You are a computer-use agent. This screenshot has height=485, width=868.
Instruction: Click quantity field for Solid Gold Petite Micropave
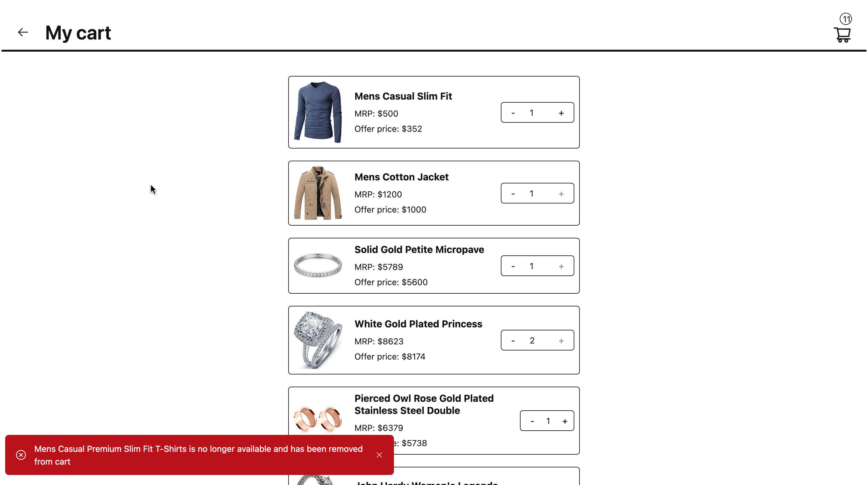point(531,266)
